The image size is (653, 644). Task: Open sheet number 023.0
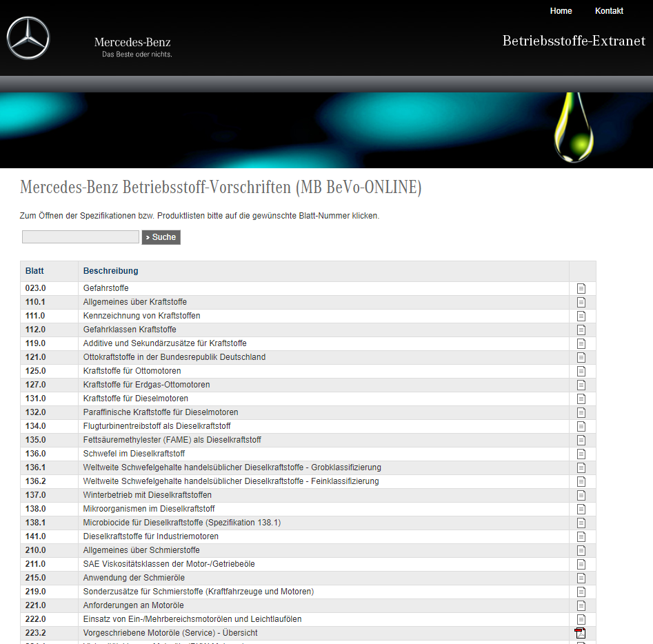coord(35,288)
